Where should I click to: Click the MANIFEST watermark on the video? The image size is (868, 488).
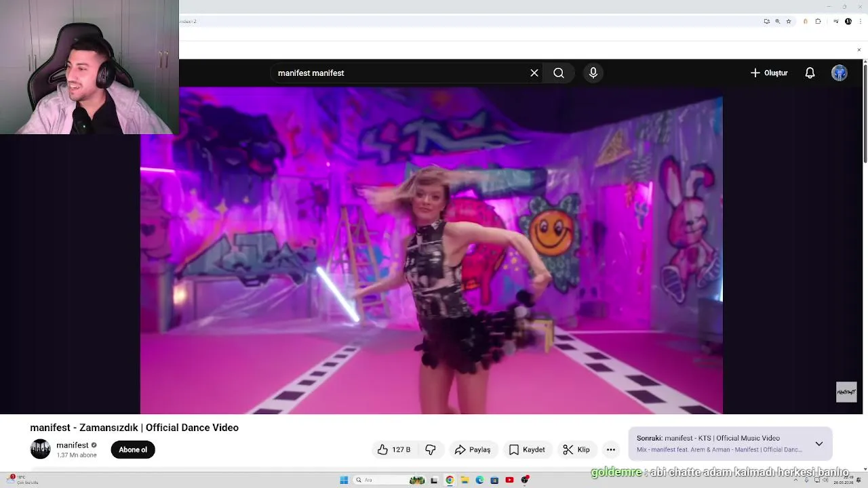click(x=846, y=392)
